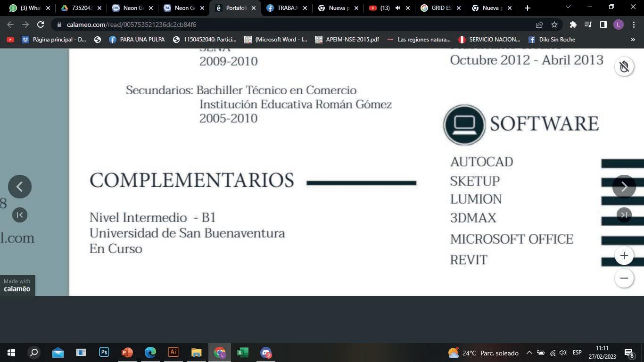Image resolution: width=644 pixels, height=362 pixels.
Task: Click the MICROSOFT OFFICE text
Action: click(512, 239)
